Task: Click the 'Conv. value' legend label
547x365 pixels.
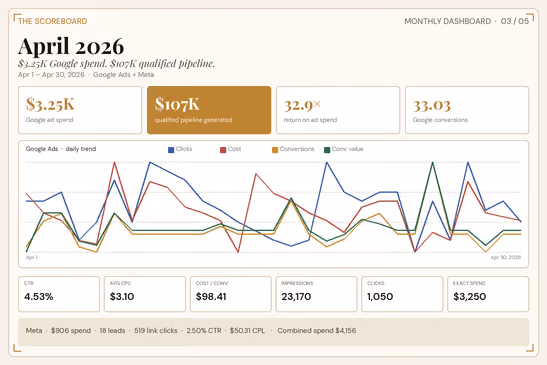Action: tap(347, 149)
